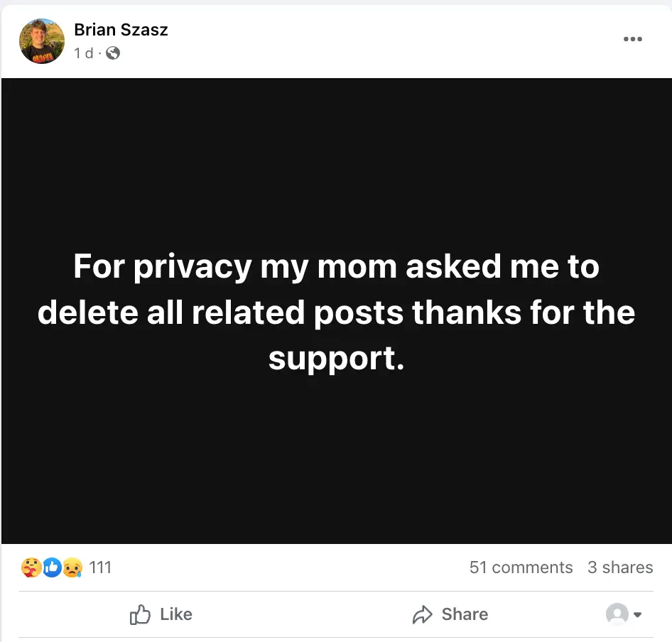Click the sad crying reaction emoji
The height and width of the screenshot is (642, 672).
72,567
